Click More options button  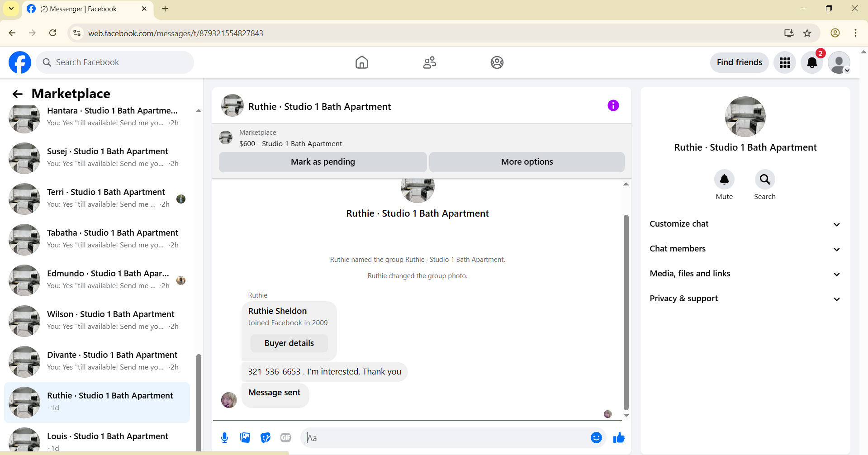[527, 162]
